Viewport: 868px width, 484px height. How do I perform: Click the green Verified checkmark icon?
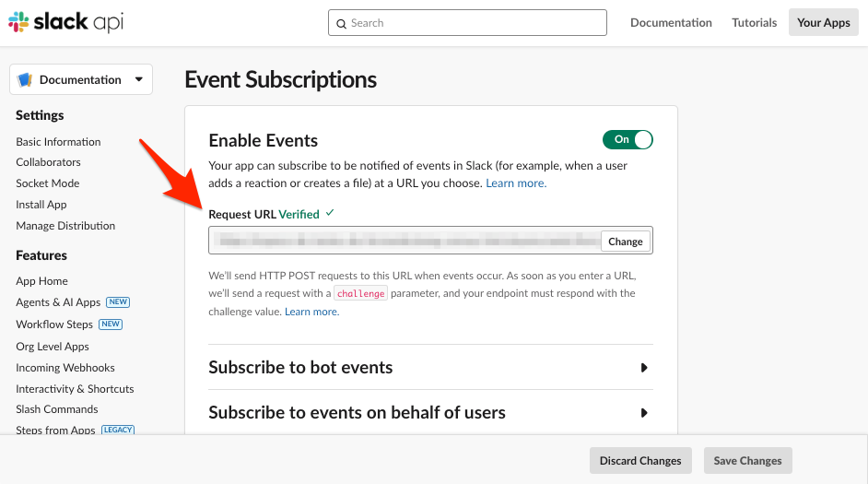[x=330, y=213]
